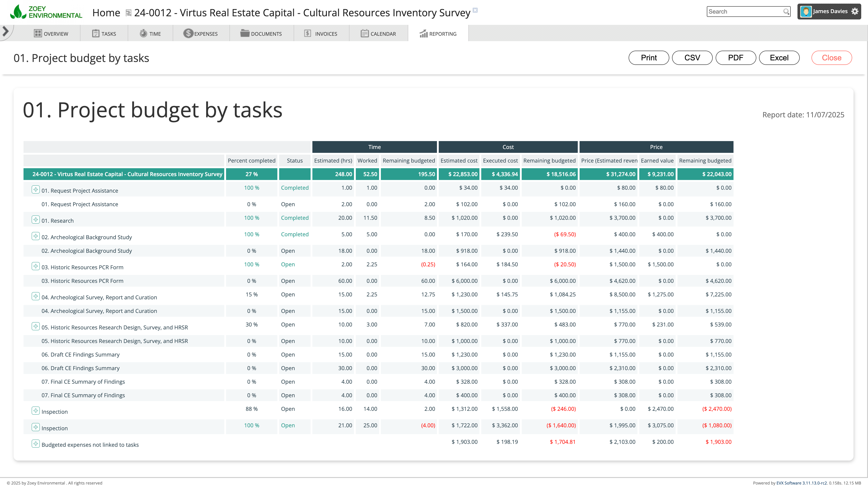Viewport: 868px width, 487px height.
Task: Click the red Close button
Action: click(x=831, y=58)
